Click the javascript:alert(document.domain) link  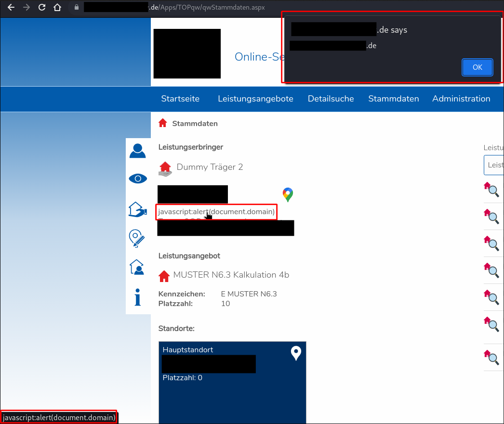(216, 212)
